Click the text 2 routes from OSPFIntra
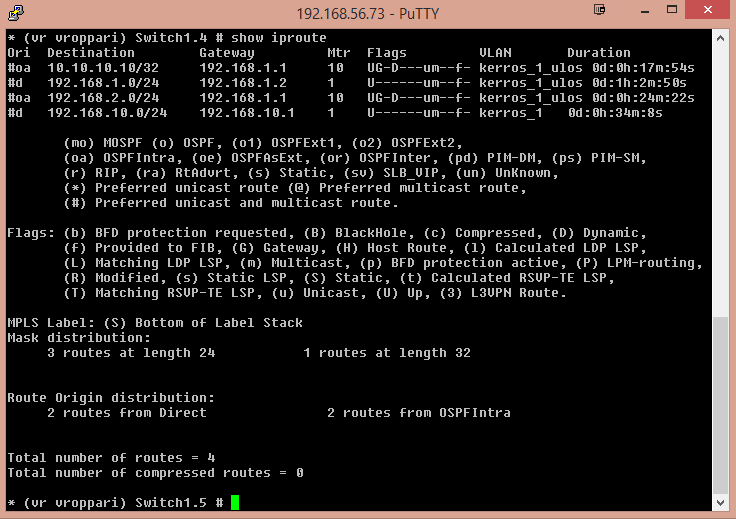 (x=419, y=413)
